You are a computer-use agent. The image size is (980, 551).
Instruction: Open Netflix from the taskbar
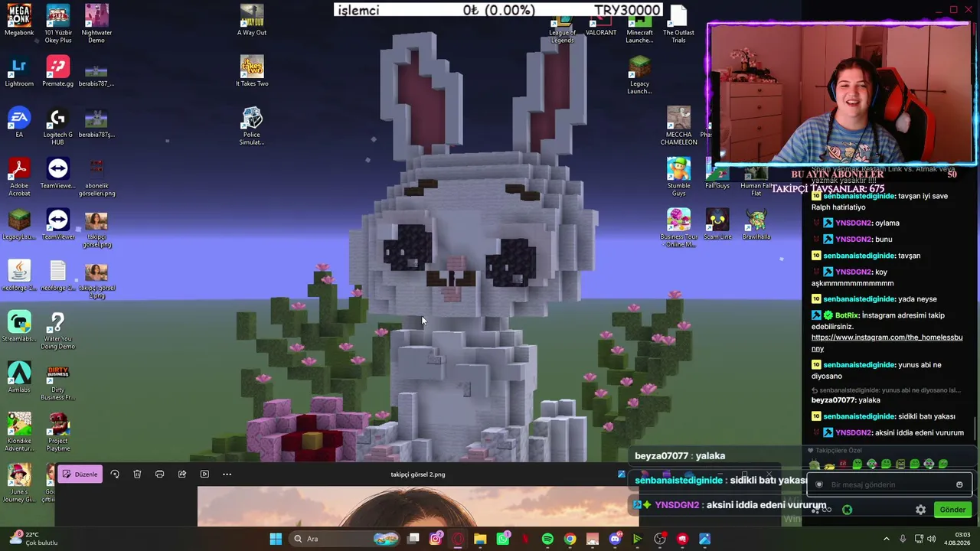(525, 539)
